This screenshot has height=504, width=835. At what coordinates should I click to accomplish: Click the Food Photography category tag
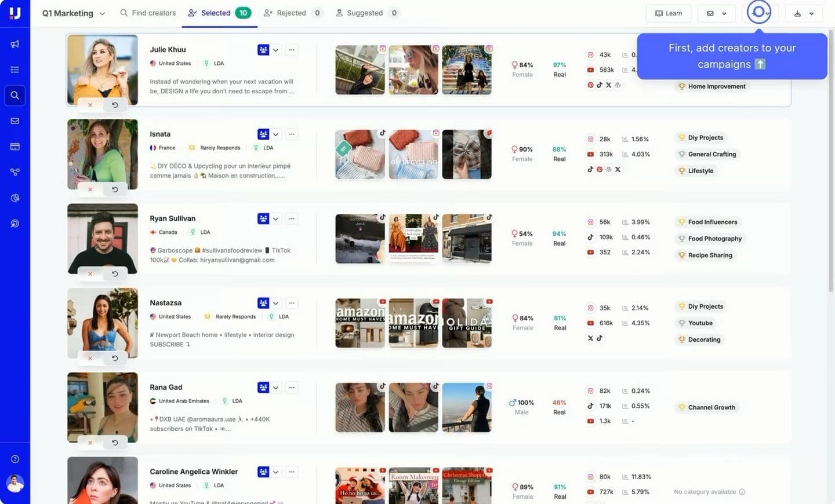click(710, 239)
